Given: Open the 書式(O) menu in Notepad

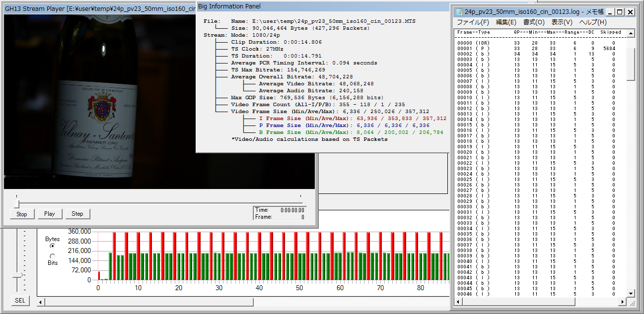Looking at the screenshot, I should [x=534, y=22].
